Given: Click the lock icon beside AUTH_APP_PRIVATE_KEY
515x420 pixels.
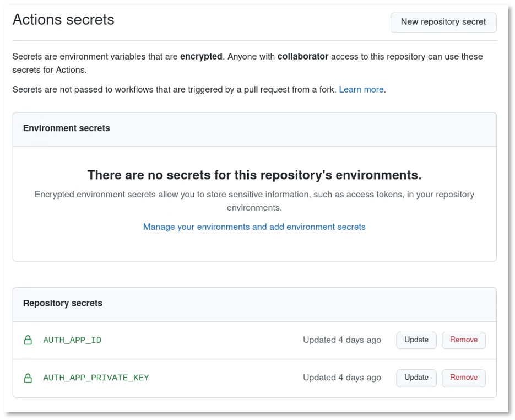Looking at the screenshot, I should pyautogui.click(x=28, y=378).
